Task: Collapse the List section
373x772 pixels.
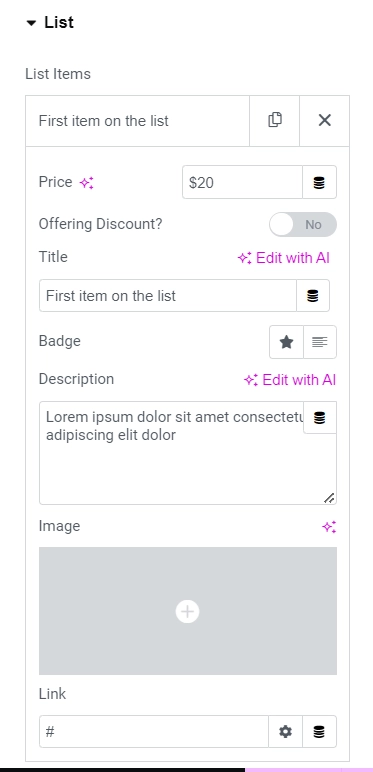Action: 50,23
